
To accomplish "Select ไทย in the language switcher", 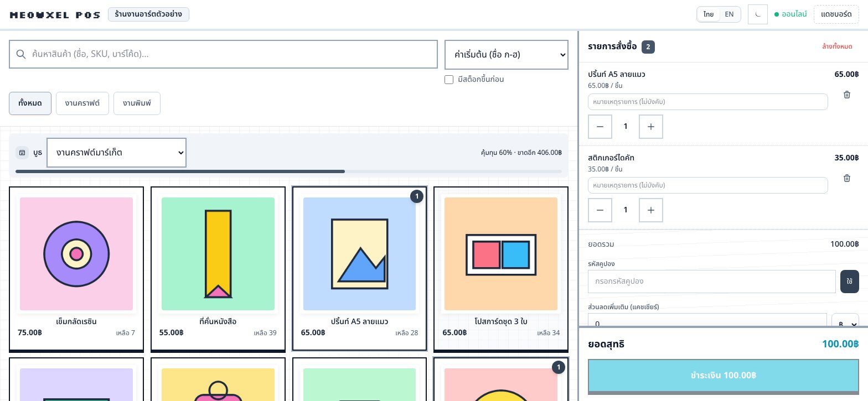I will point(709,14).
